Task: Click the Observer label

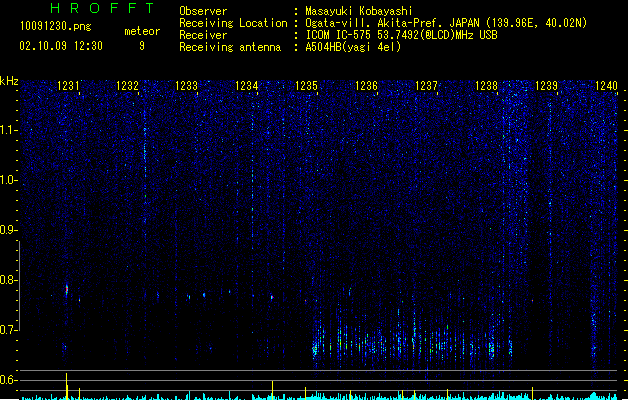Action: tap(203, 11)
